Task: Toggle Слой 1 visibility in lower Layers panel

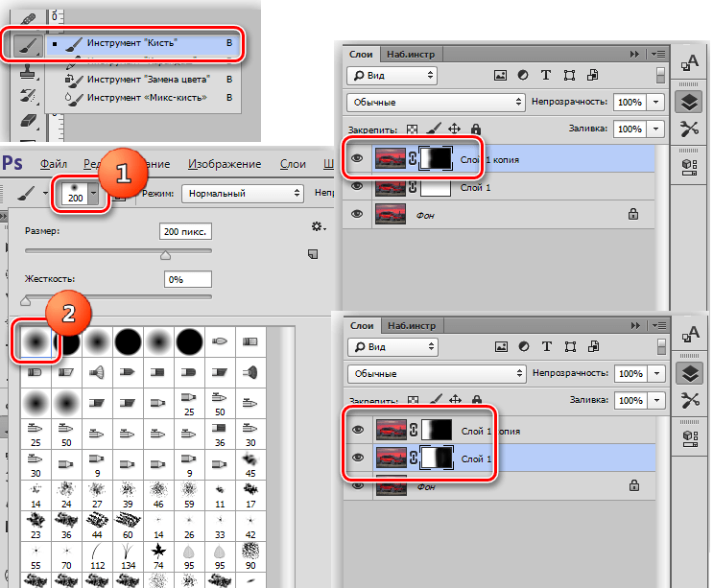Action: click(357, 459)
